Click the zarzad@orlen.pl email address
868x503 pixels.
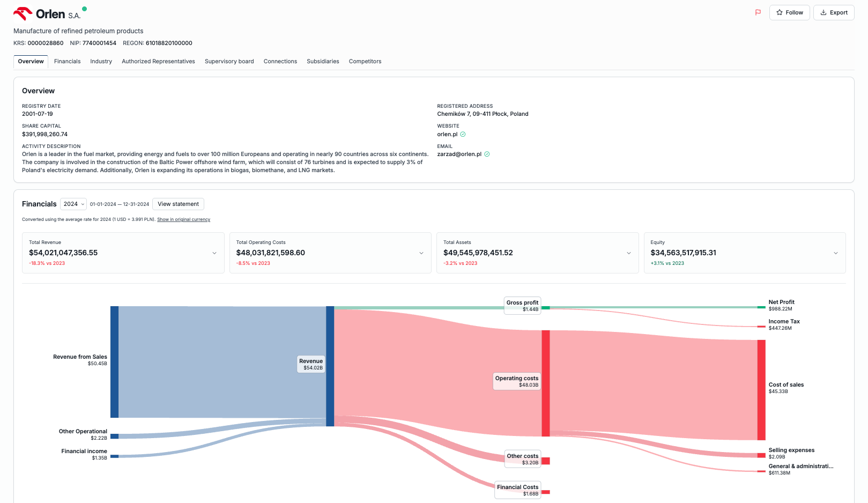click(x=459, y=154)
